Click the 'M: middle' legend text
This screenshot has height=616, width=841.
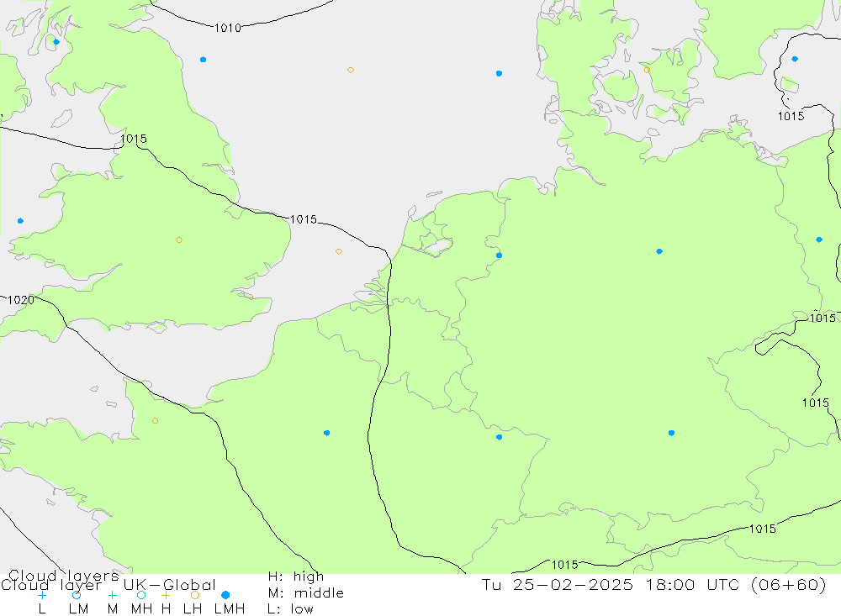[306, 593]
